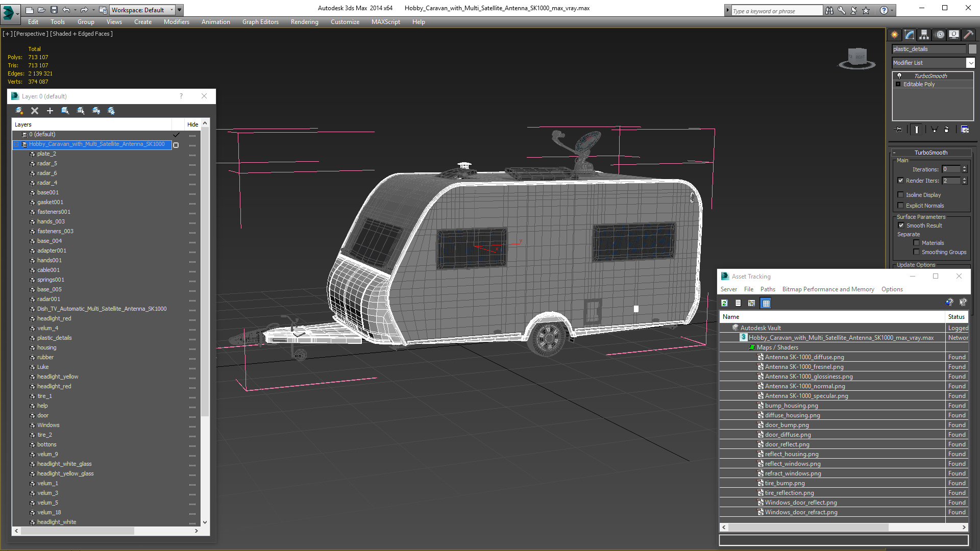The width and height of the screenshot is (980, 551).
Task: Click the Status column header in Asset Tracking
Action: pyautogui.click(x=957, y=317)
